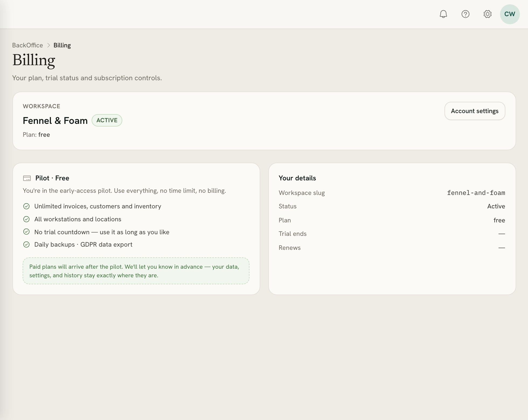Open the notifications bell

click(x=443, y=14)
